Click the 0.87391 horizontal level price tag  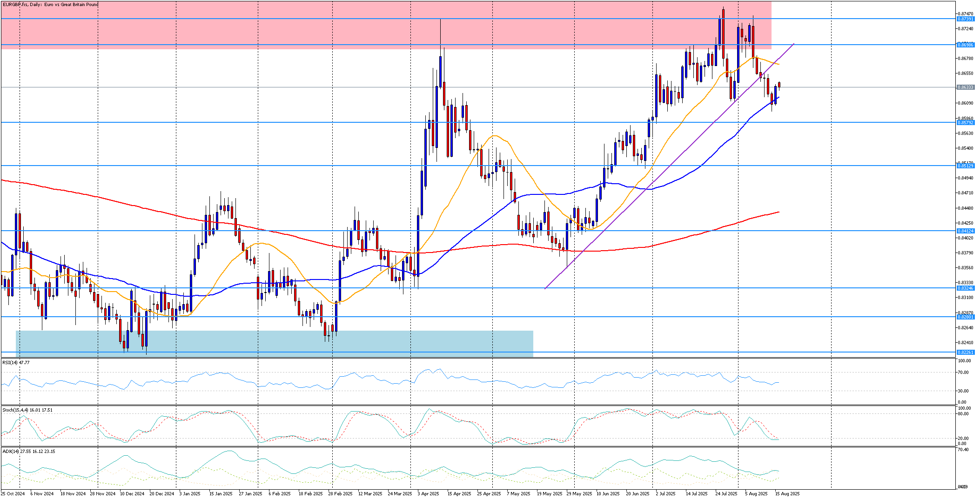click(965, 19)
